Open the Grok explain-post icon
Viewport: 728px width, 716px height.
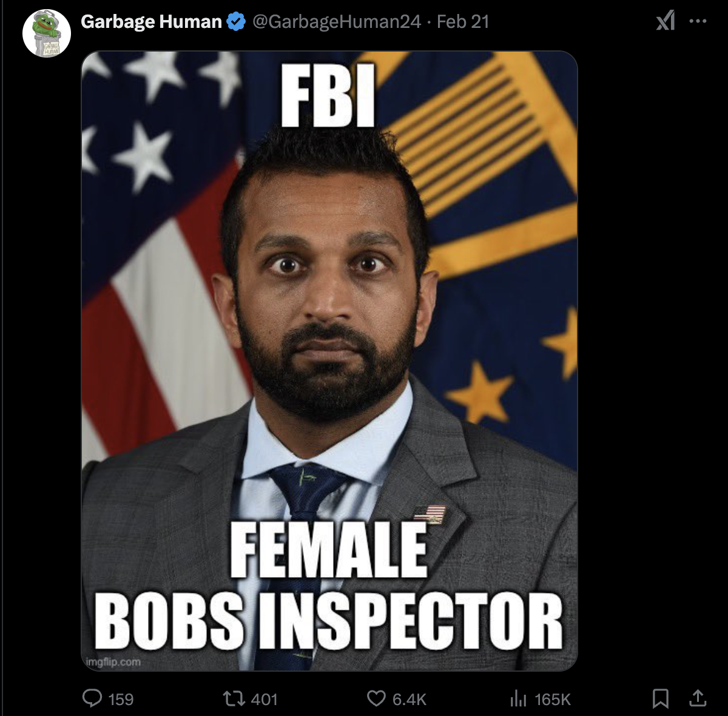(x=666, y=22)
